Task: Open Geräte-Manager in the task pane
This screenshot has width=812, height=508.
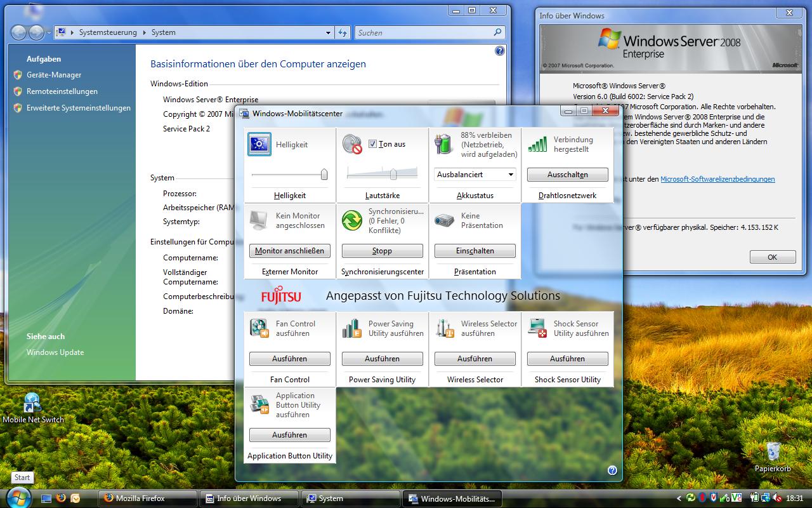Action: (x=54, y=75)
